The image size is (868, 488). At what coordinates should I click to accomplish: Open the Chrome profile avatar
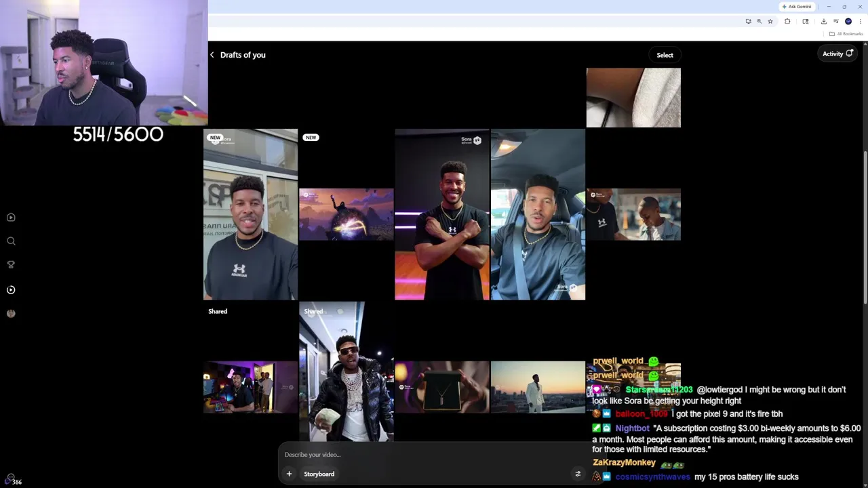pyautogui.click(x=848, y=22)
